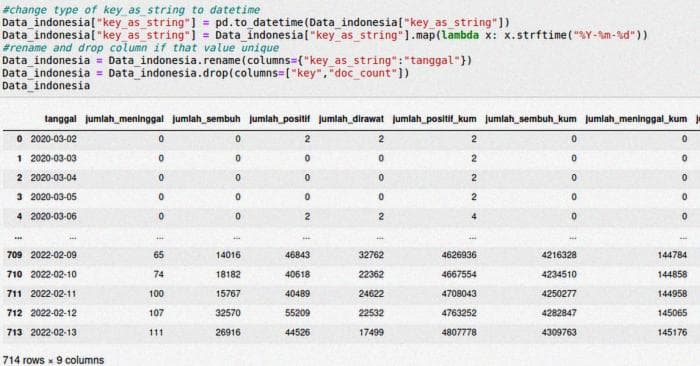Image resolution: width=700 pixels, height=366 pixels.
Task: Click the value 44526 in jumlah_positif
Action: [x=298, y=333]
